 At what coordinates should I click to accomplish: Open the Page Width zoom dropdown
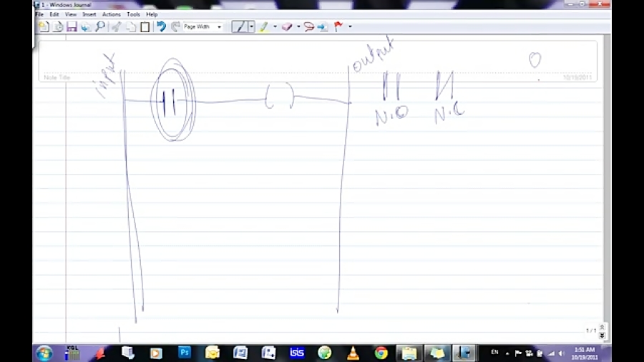pos(203,27)
